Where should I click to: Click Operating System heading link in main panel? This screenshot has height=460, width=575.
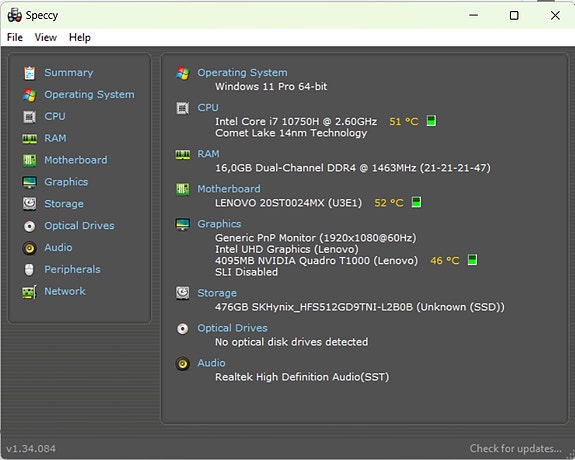(242, 73)
